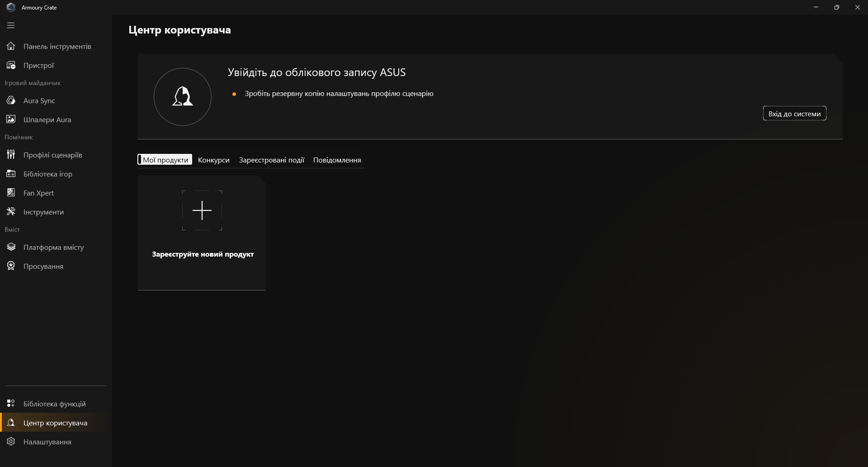The image size is (868, 467).
Task: Click the Пристрої devices icon
Action: tap(11, 65)
